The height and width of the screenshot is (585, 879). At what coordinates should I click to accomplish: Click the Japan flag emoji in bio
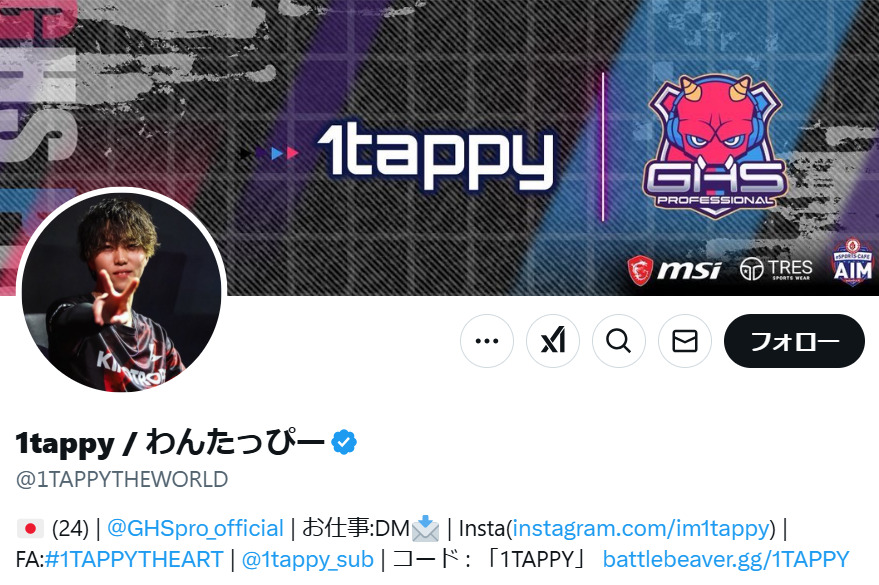click(30, 528)
